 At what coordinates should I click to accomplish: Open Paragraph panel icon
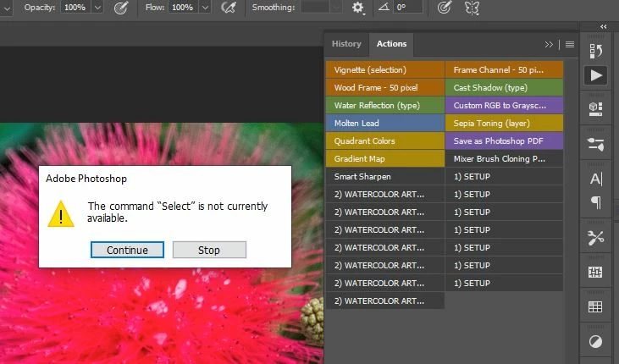point(595,202)
